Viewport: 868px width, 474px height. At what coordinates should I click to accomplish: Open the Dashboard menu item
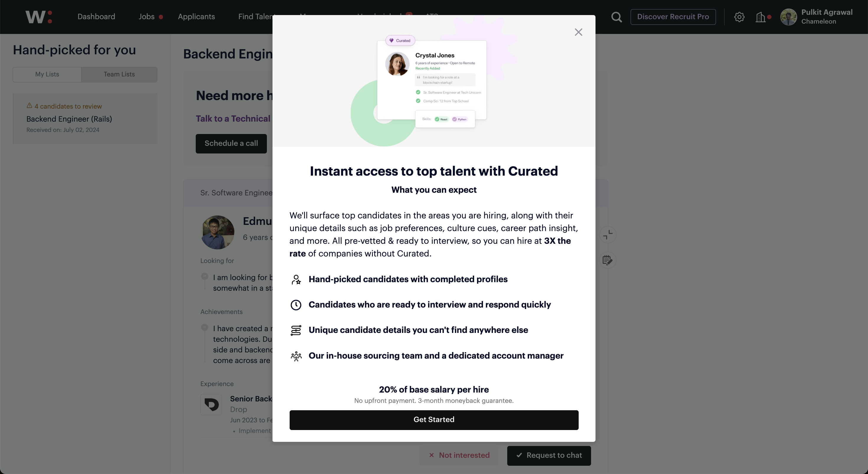coord(96,17)
